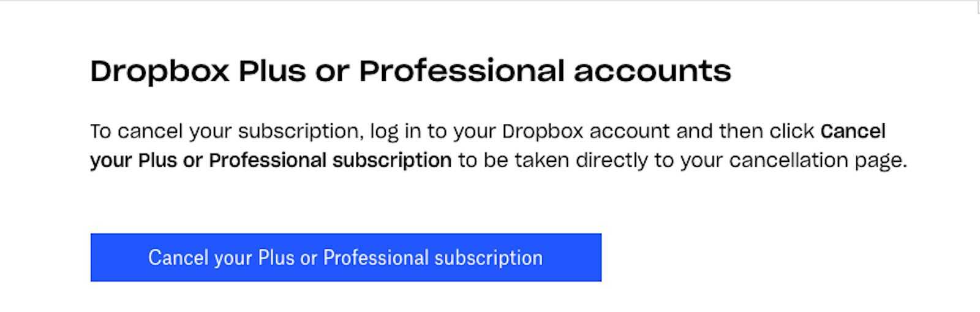
Task: Click the opening words To cancel in paragraph
Action: [137, 131]
